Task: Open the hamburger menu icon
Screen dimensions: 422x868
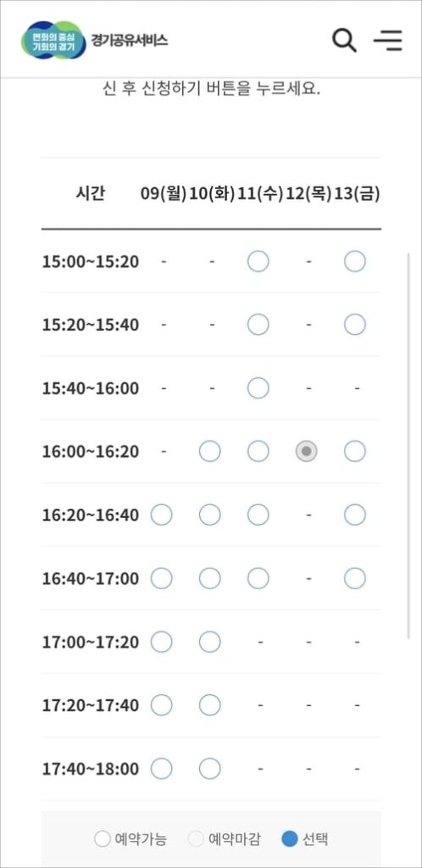Action: click(x=388, y=41)
